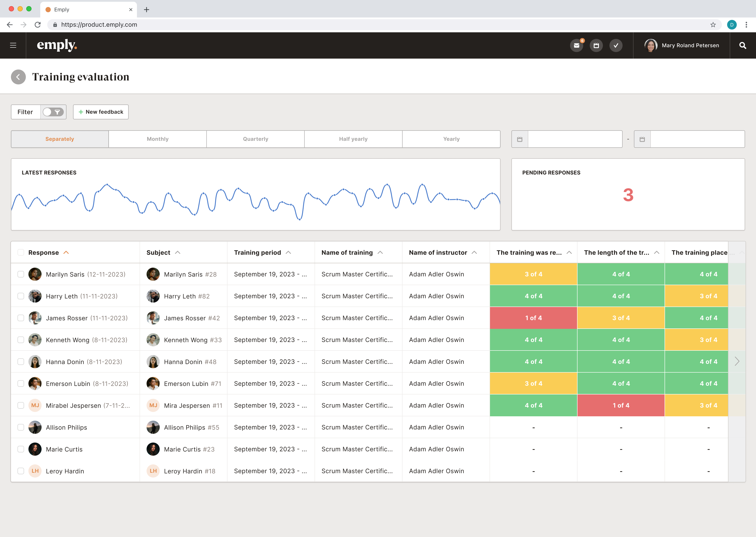Image resolution: width=756 pixels, height=537 pixels.
Task: Open the start date calendar picker
Action: [x=520, y=139]
